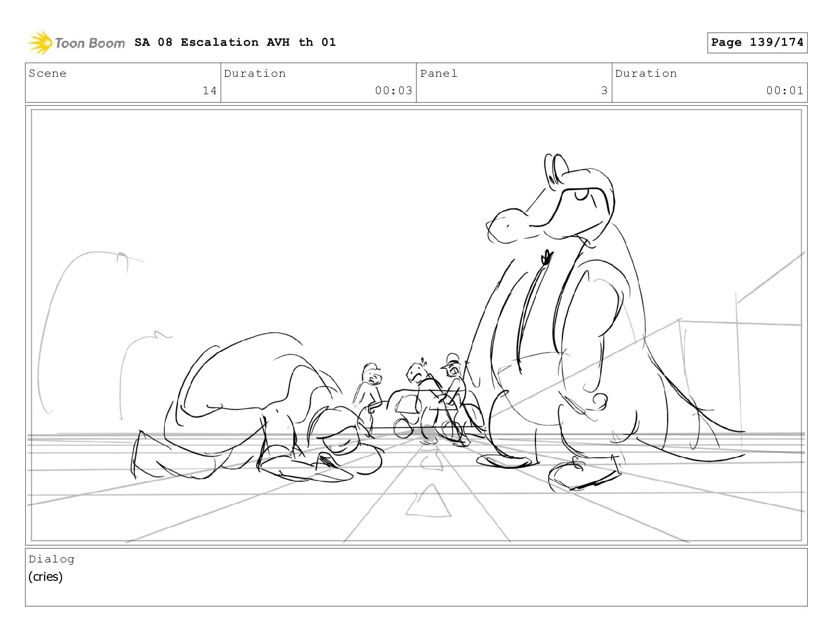Click the 'Page 139/174' indicator
The width and height of the screenshot is (834, 644).
(757, 43)
